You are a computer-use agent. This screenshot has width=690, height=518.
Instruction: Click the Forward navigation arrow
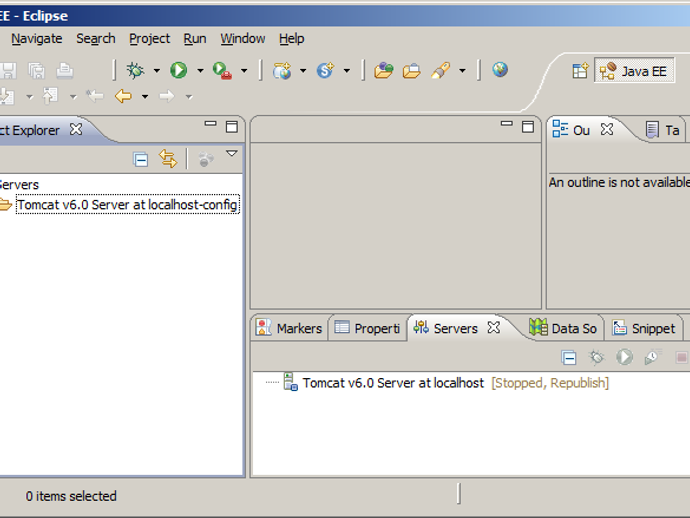click(166, 96)
